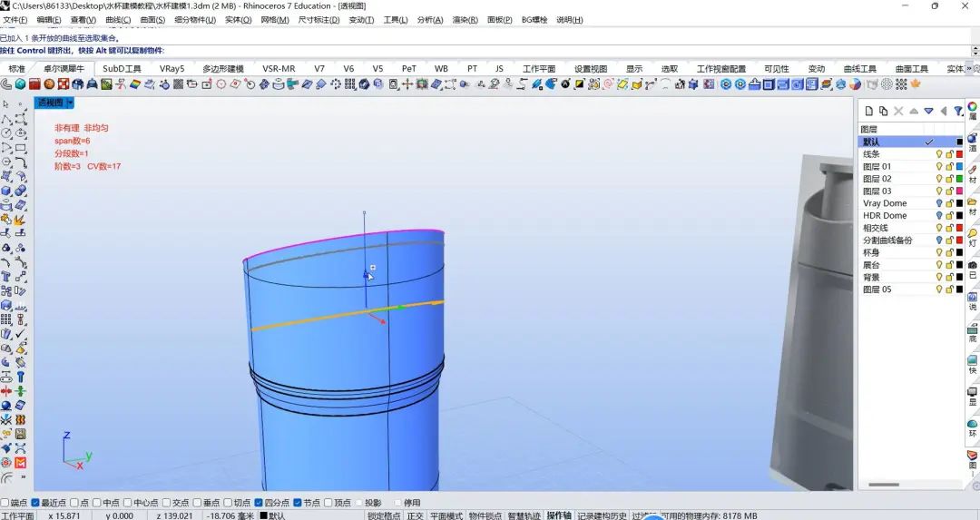
Task: Switch to the VRay5 toolbar tab
Action: (x=171, y=69)
